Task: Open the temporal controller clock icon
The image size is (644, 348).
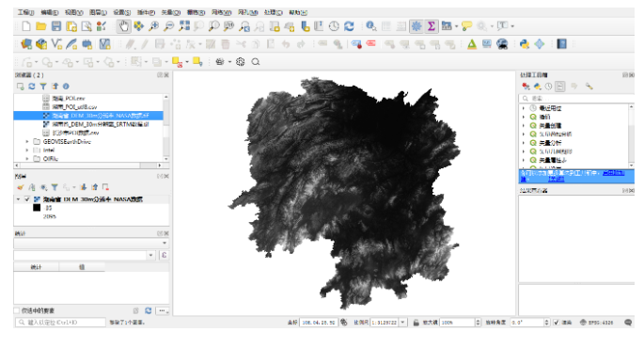Action: pos(334,26)
